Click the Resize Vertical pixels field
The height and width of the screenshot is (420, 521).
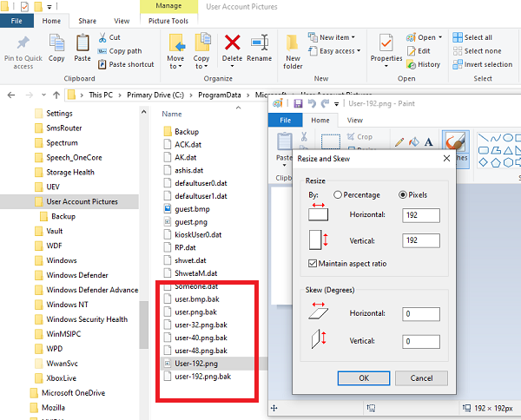pyautogui.click(x=421, y=240)
